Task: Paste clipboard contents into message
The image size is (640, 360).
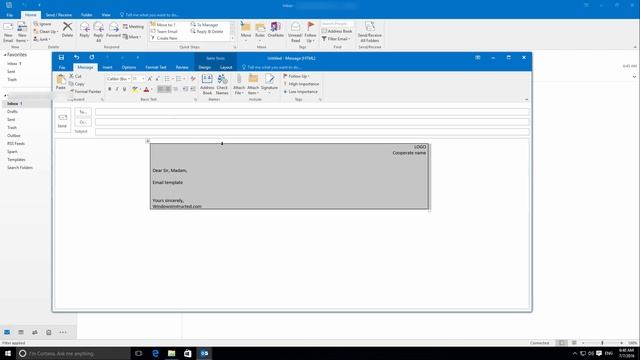Action: pos(61,82)
